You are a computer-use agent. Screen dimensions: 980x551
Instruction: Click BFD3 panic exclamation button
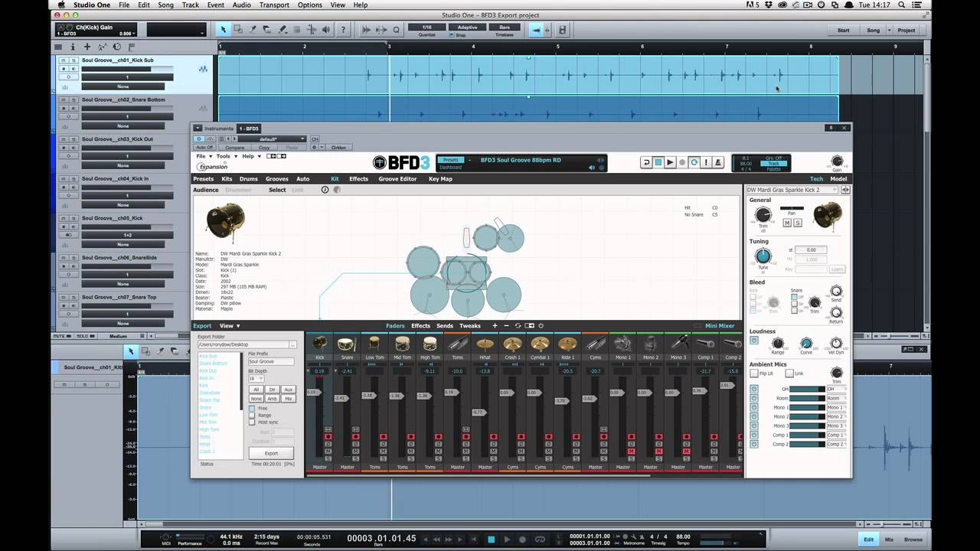pyautogui.click(x=706, y=162)
